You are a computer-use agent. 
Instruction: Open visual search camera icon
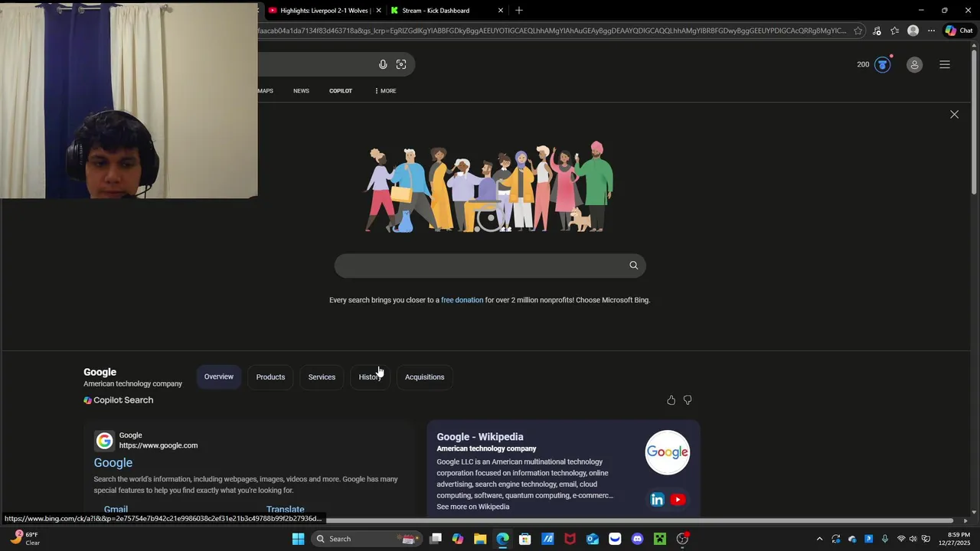click(x=401, y=64)
